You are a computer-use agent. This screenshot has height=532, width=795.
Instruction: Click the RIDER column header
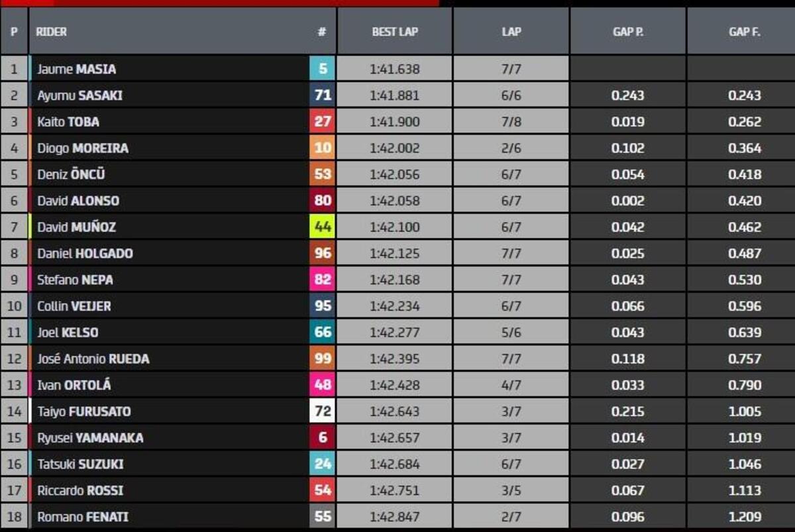point(52,32)
